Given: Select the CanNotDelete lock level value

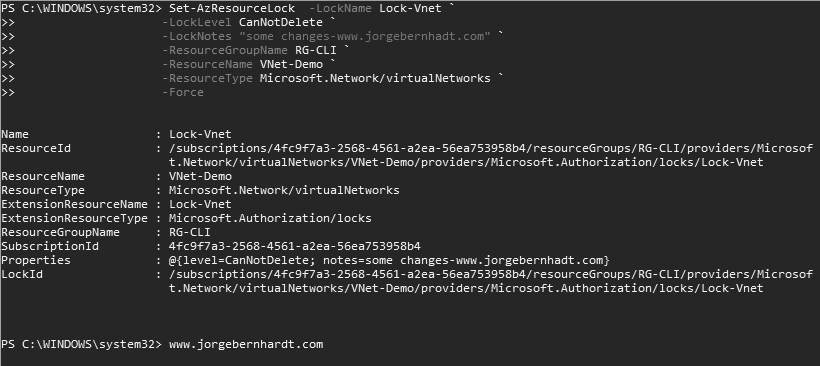Looking at the screenshot, I should pos(281,22).
